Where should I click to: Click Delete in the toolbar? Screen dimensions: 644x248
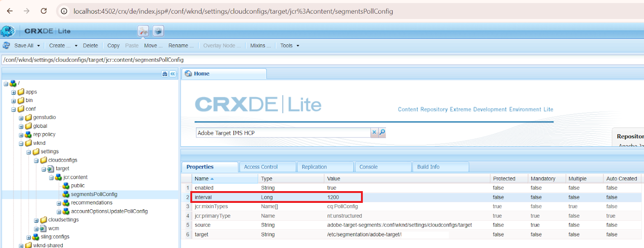coord(91,46)
